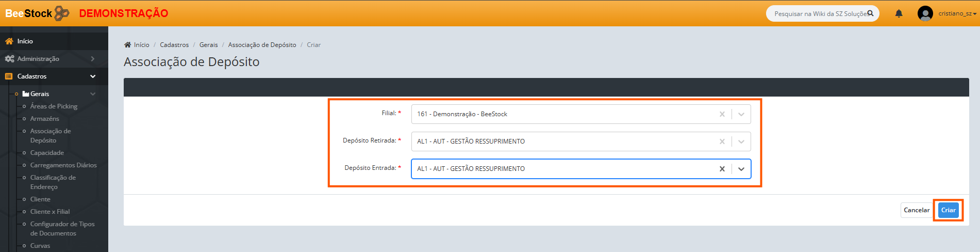
Task: Expand the Depósito Entrada dropdown list
Action: click(741, 169)
